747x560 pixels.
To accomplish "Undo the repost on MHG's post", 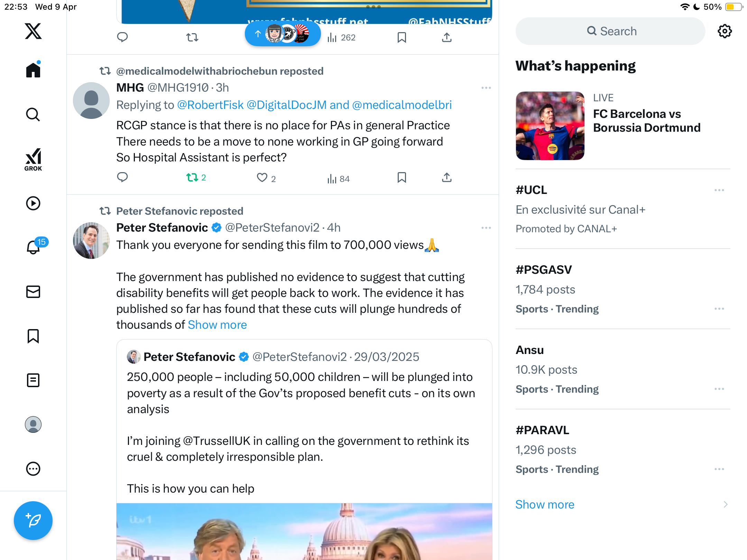I will [196, 178].
